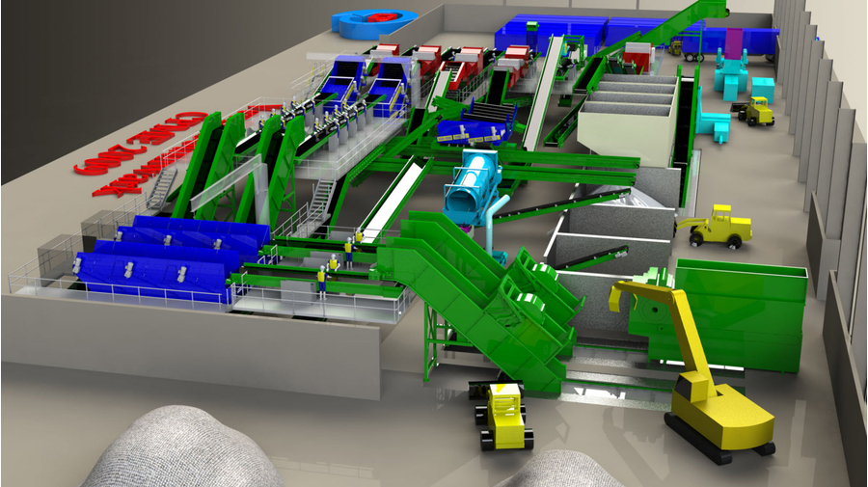Screen dimensions: 868x487
Task: Select the purple block on the blue trailer
Action: [734, 42]
